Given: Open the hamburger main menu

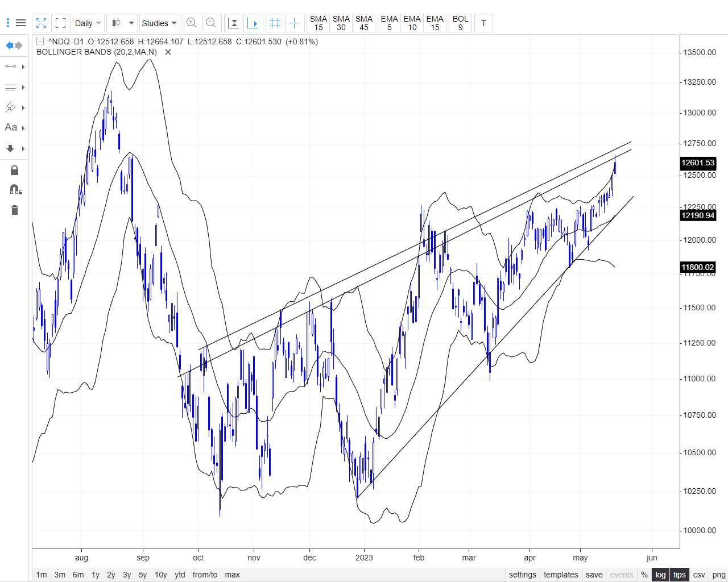Looking at the screenshot, I should (20, 23).
